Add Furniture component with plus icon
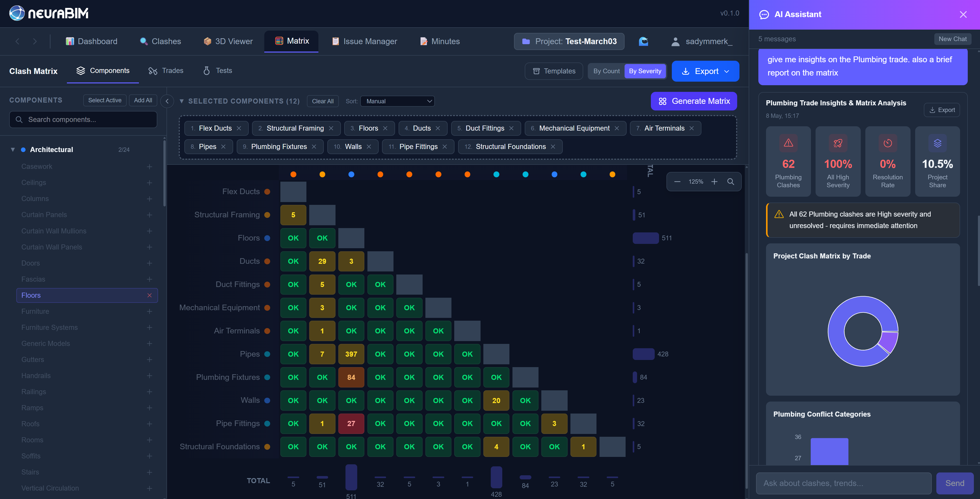The image size is (980, 499). [x=150, y=312]
